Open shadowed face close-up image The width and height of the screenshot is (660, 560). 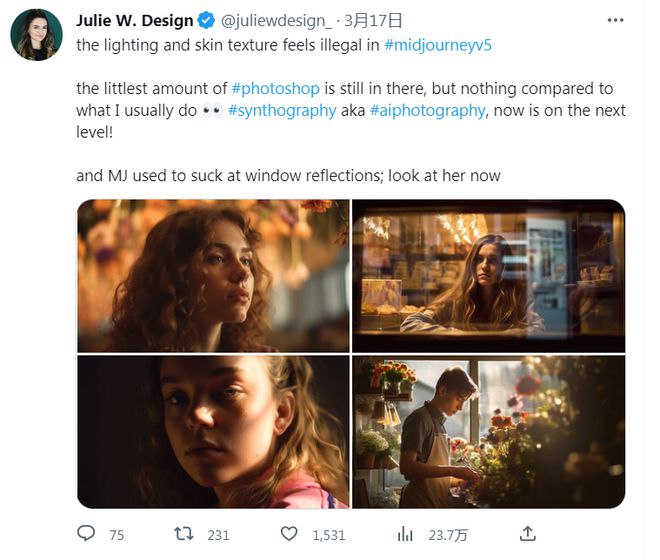coord(213,431)
